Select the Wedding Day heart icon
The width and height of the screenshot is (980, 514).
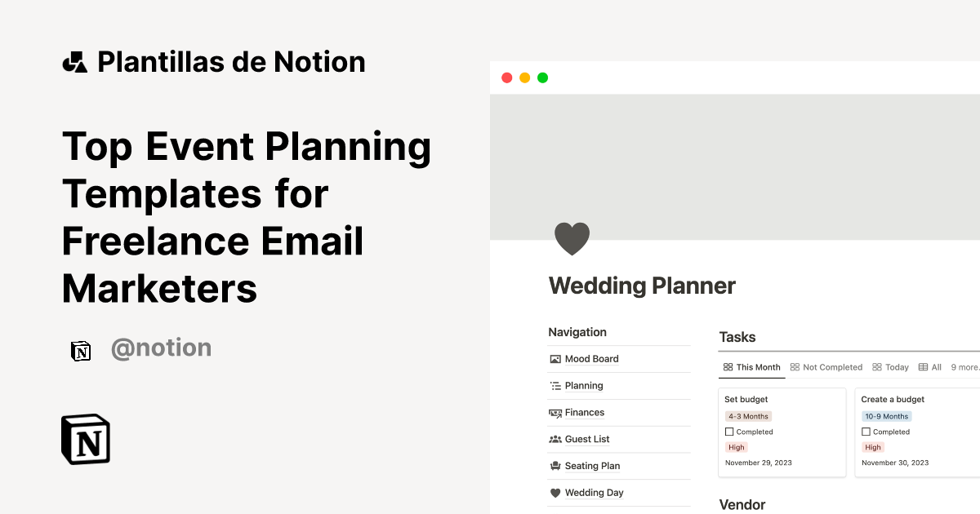556,493
